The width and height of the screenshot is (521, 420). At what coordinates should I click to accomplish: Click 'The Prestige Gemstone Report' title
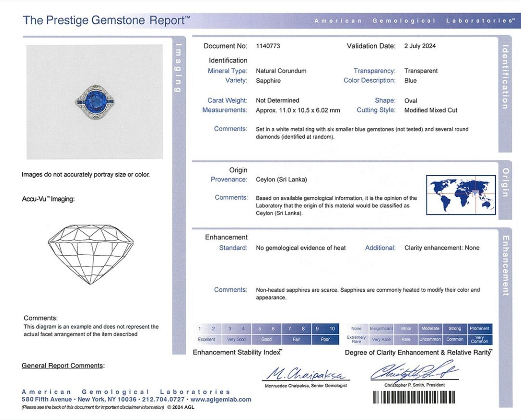pos(106,20)
